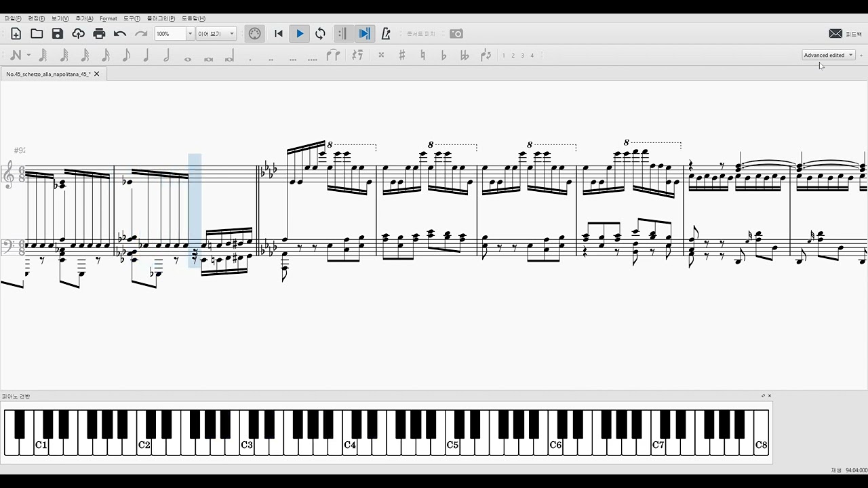
Task: Apply double flat accidental
Action: [x=465, y=56]
